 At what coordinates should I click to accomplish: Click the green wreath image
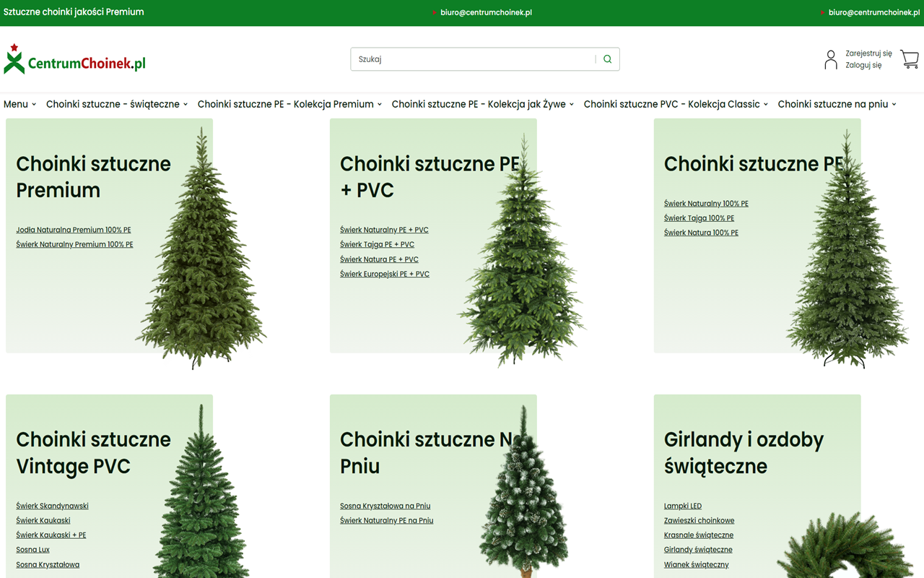(x=845, y=546)
